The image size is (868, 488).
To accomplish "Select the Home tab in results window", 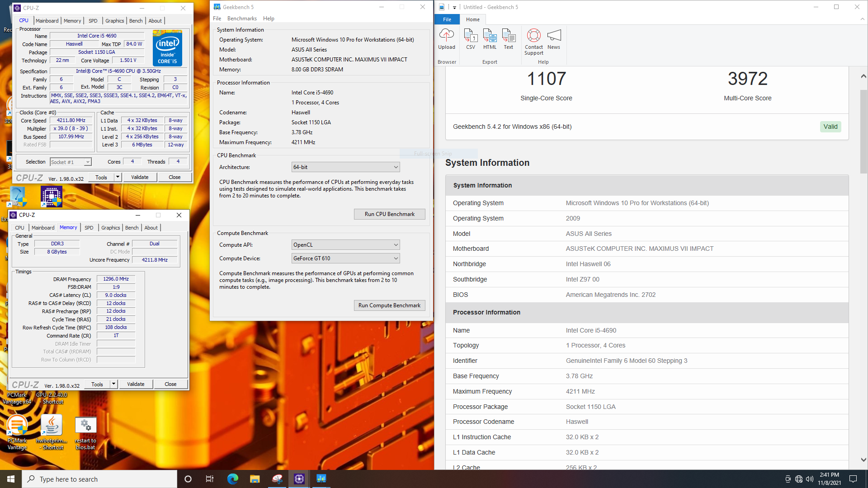I will [x=473, y=19].
